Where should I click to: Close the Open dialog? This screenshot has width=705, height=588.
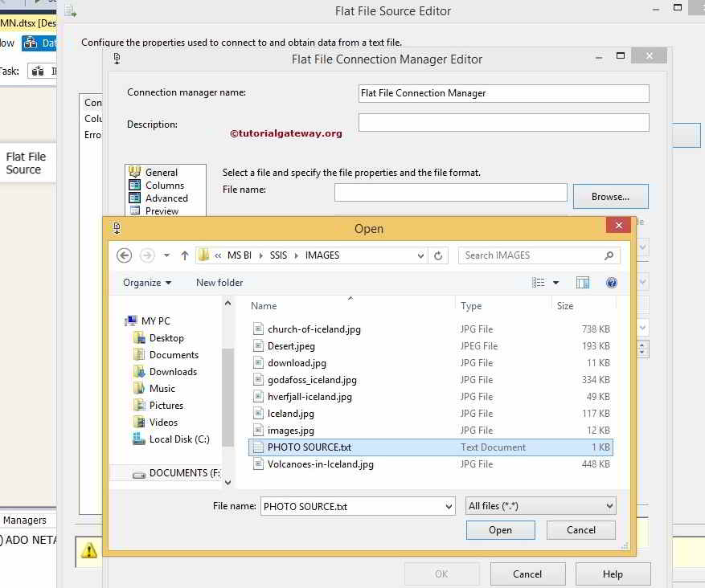(619, 225)
